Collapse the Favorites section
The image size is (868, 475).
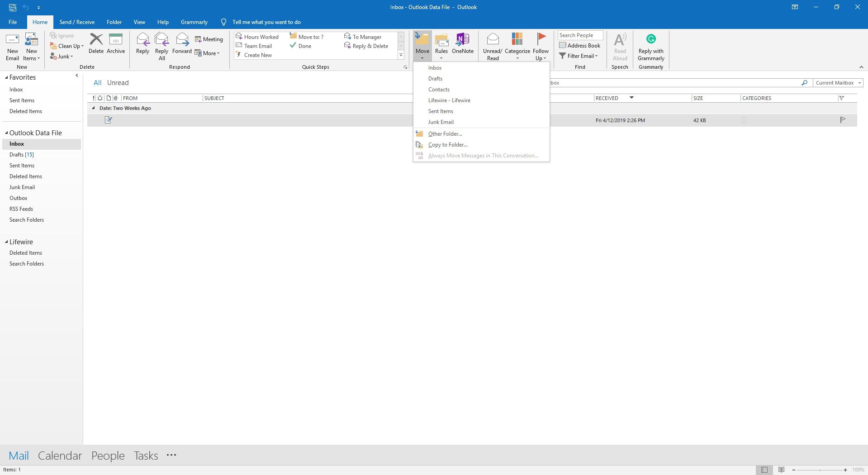pos(6,77)
